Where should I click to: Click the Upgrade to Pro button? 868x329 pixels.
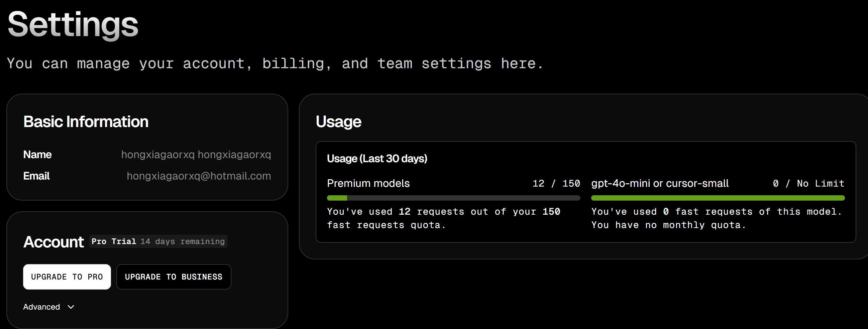67,277
